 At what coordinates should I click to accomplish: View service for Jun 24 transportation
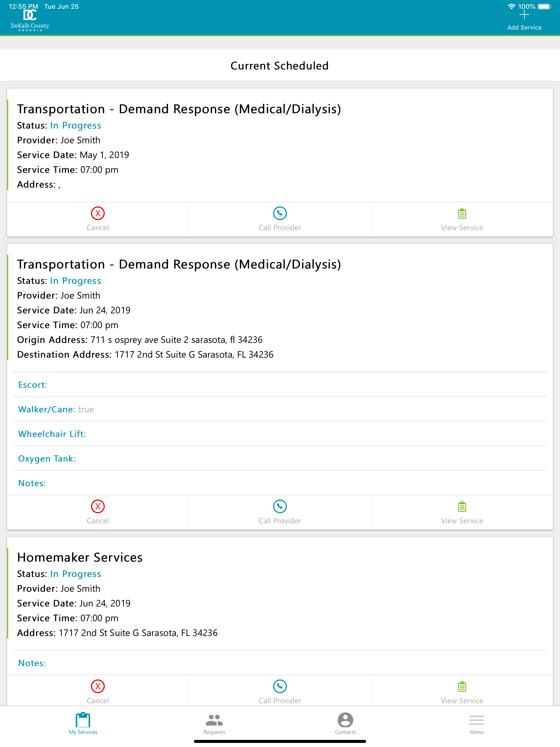click(462, 512)
